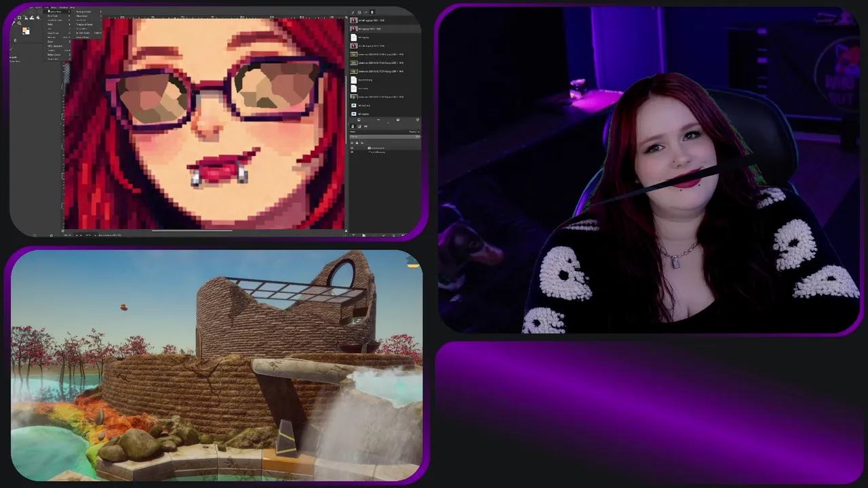868x488 pixels.
Task: Open the unit dropdown in GIMP status bar
Action: [x=79, y=235]
